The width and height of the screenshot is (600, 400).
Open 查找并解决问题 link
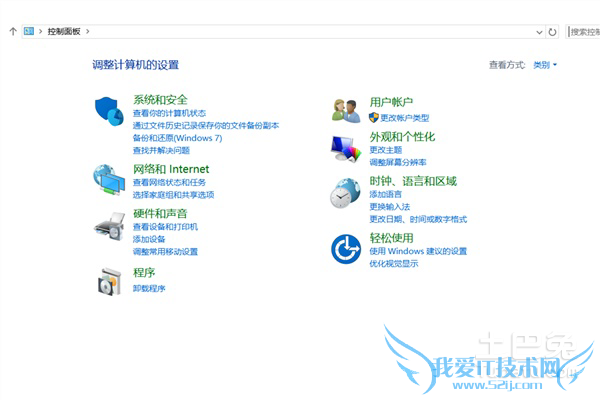[161, 150]
